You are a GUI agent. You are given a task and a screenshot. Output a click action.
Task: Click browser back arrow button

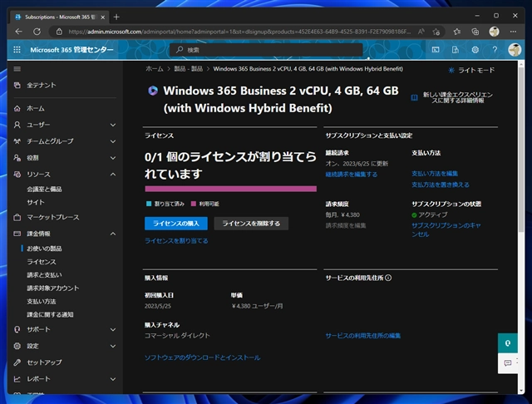18,32
